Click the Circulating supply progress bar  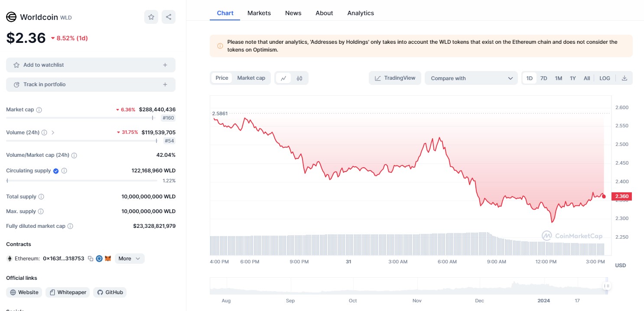[82, 181]
